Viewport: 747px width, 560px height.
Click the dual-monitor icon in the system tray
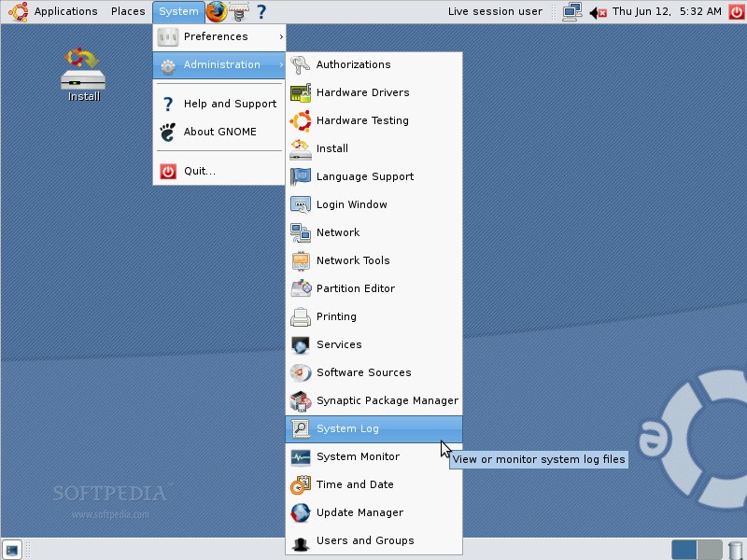pyautogui.click(x=571, y=11)
